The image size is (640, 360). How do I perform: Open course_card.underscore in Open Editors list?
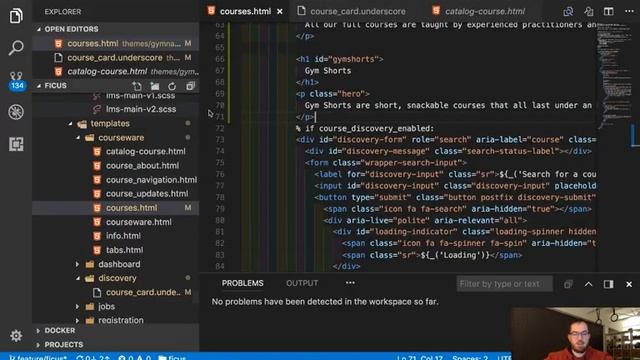(116, 58)
